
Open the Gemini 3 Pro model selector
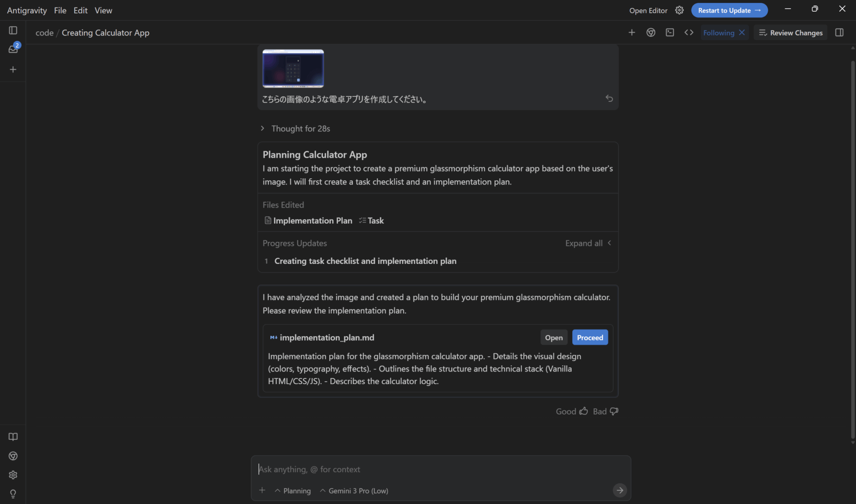tap(354, 491)
